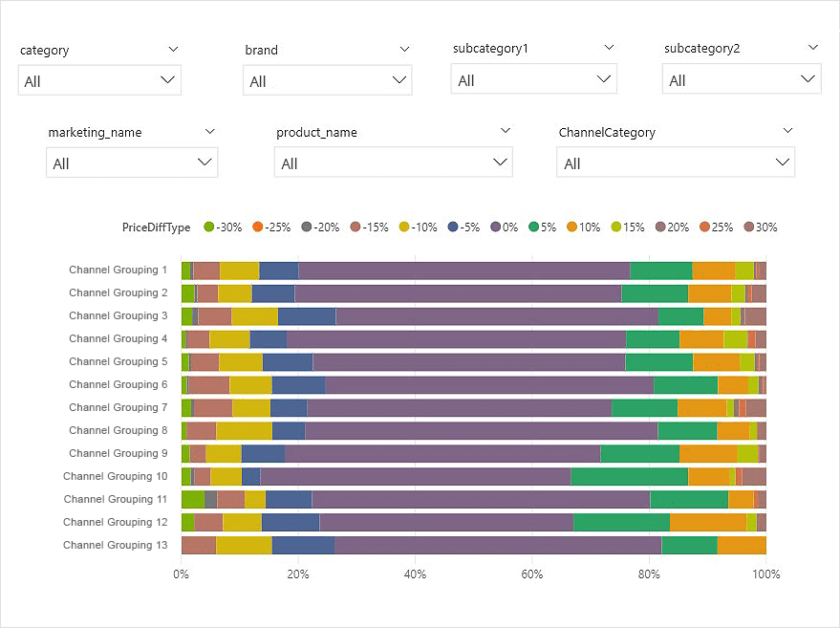
Task: Select the 15% lime segment of Channel Grouping 4
Action: coord(736,339)
